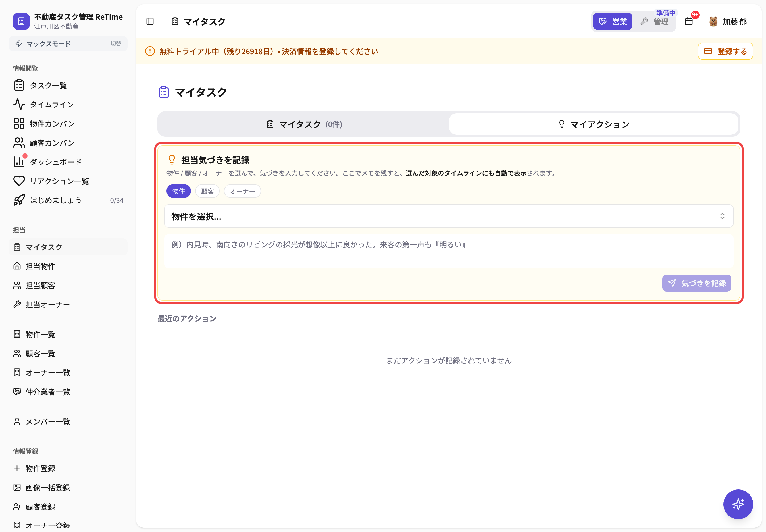Open はじめましょう onboarding item
Screen dimensions: 766x532
click(68, 200)
